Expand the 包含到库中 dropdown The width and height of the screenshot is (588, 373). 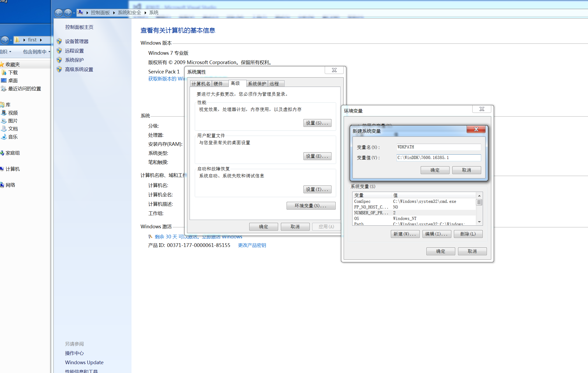(35, 51)
